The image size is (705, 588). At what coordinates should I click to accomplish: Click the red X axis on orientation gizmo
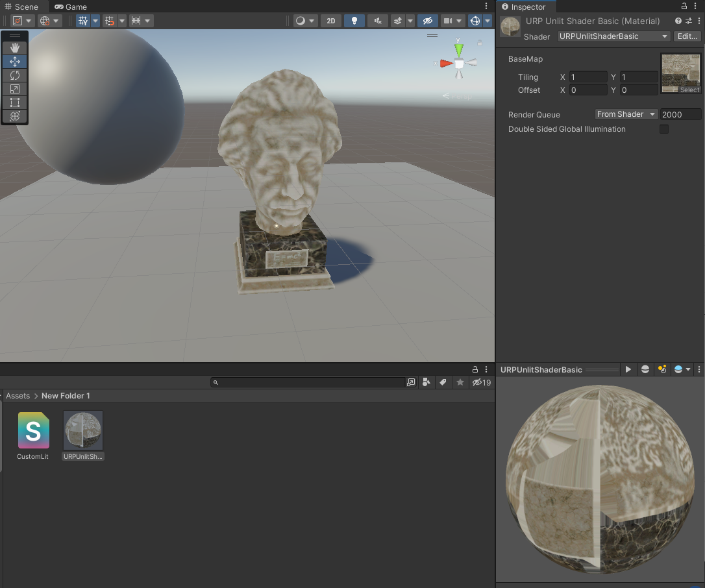445,64
